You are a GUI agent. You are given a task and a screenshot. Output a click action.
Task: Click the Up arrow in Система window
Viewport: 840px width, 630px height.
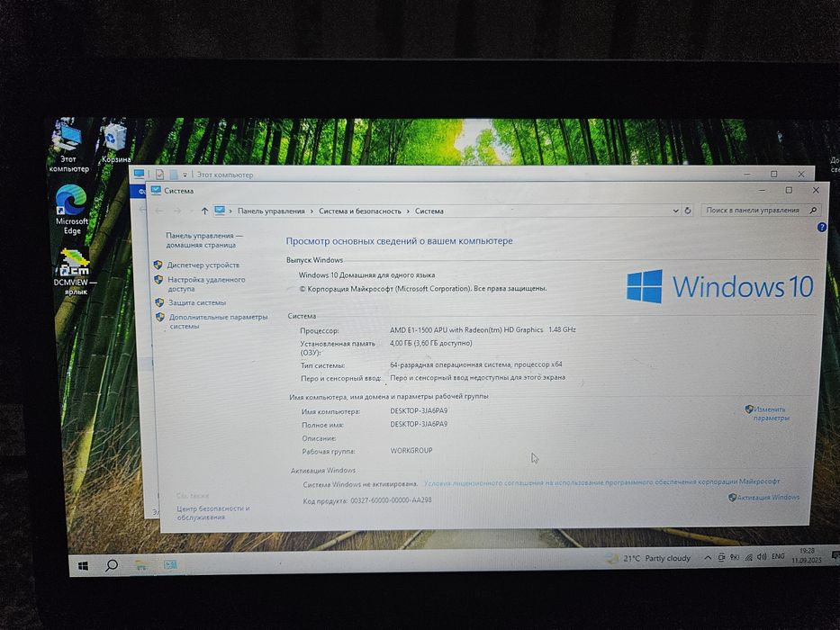pyautogui.click(x=204, y=211)
